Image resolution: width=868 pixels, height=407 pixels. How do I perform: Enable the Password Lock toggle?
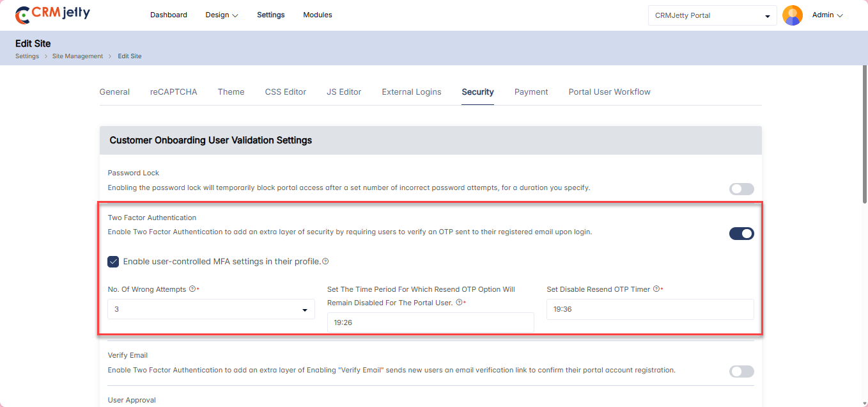pos(741,189)
